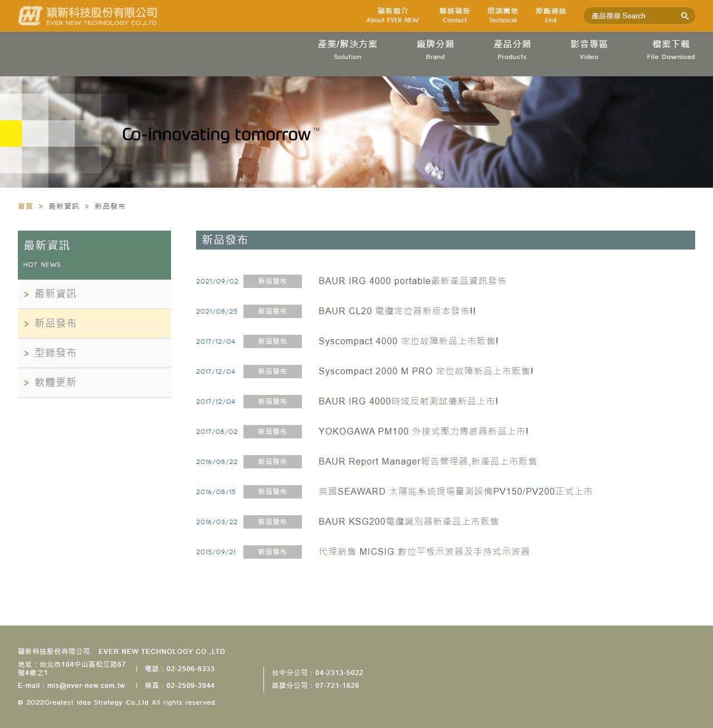Click the Taichung branch number 04-2313-5022
Image resolution: width=713 pixels, height=728 pixels.
click(x=339, y=673)
